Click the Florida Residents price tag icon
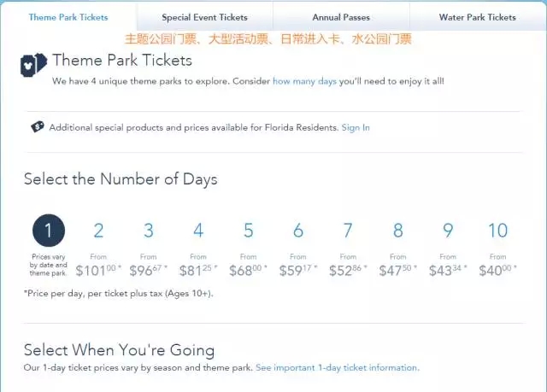 (x=38, y=127)
